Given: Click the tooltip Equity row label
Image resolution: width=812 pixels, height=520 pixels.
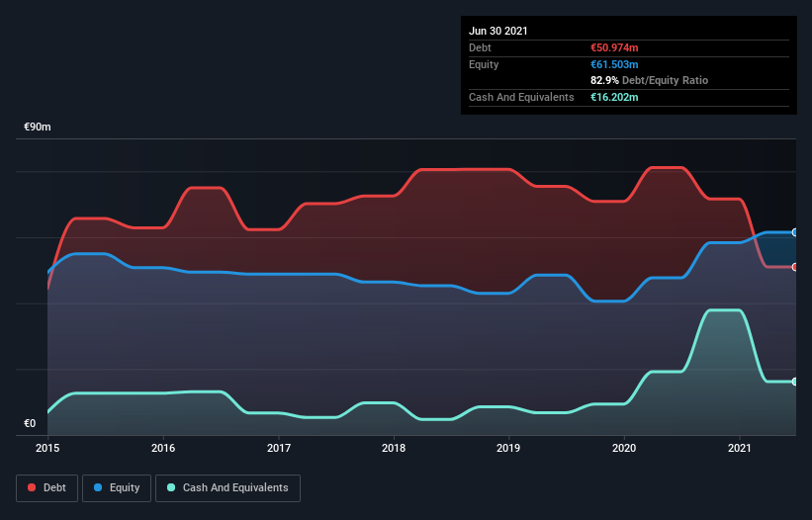Looking at the screenshot, I should click(484, 64).
